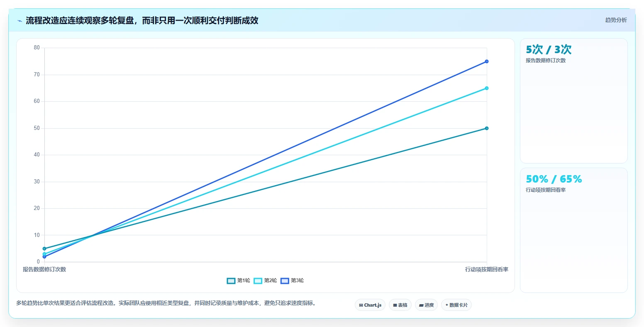Click the footnote text starting 多轮趋势

[x=167, y=303]
